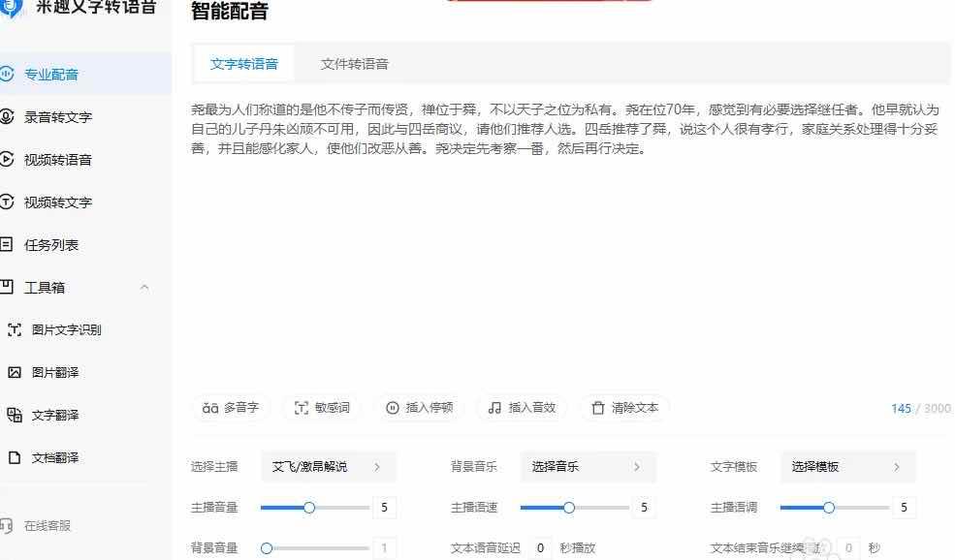Open the 视频转语音 tool
Image resolution: width=955 pixels, height=560 pixels.
[x=58, y=159]
